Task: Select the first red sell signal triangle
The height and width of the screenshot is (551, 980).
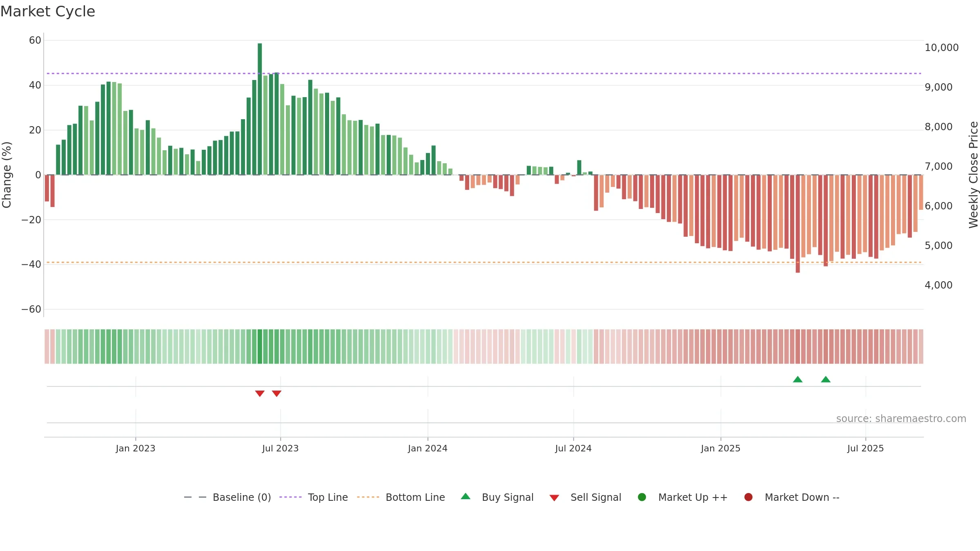Action: [x=260, y=393]
